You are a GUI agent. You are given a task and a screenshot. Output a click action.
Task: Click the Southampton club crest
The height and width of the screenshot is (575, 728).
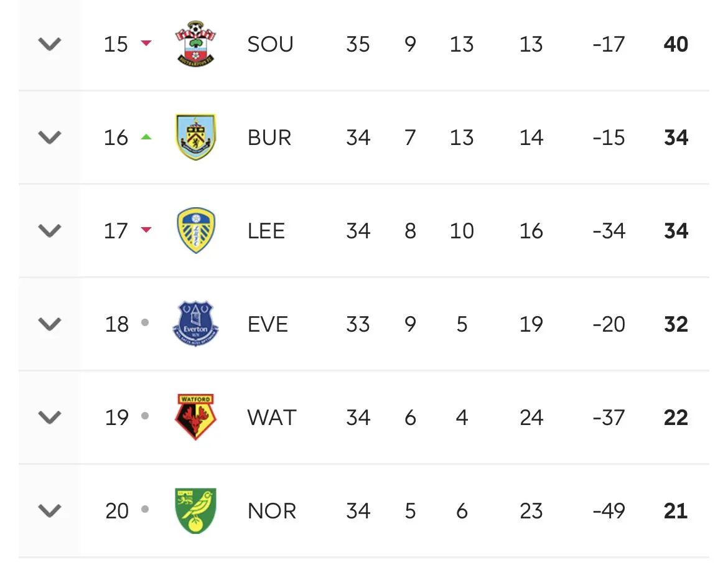195,44
